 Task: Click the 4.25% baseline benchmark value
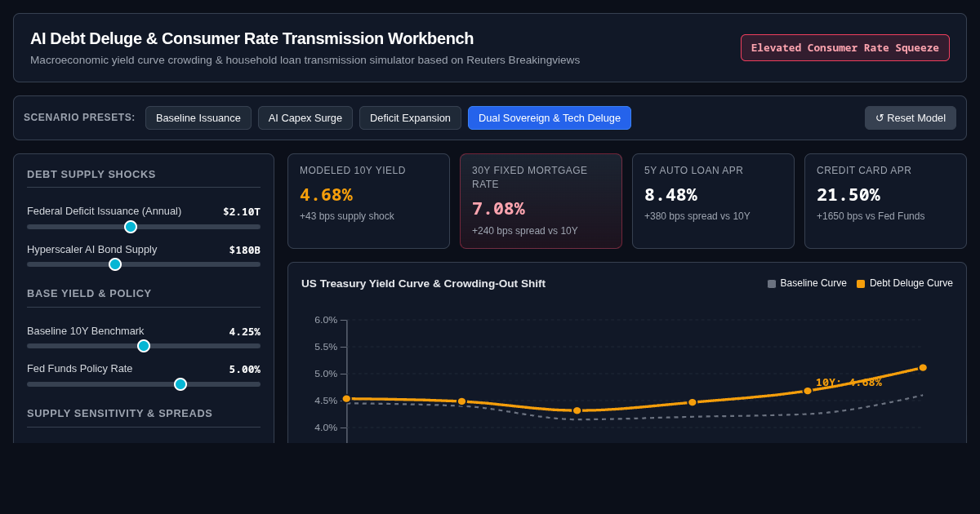245,331
